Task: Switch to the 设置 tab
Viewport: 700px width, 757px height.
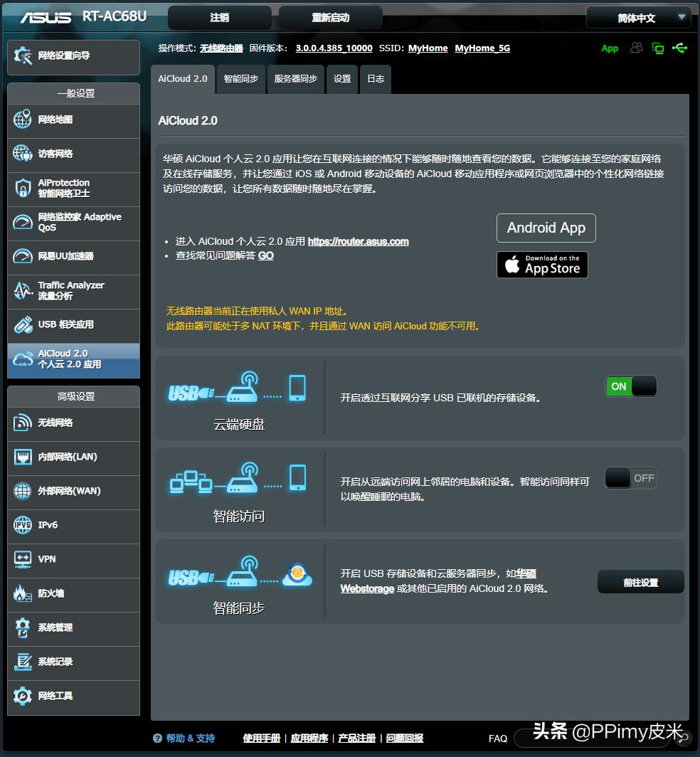Action: coord(342,79)
